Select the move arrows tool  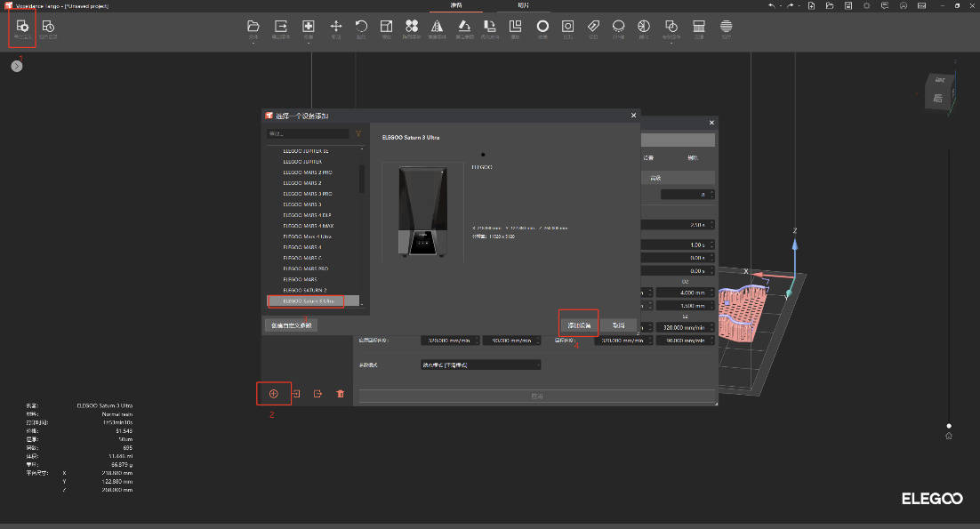[x=335, y=26]
